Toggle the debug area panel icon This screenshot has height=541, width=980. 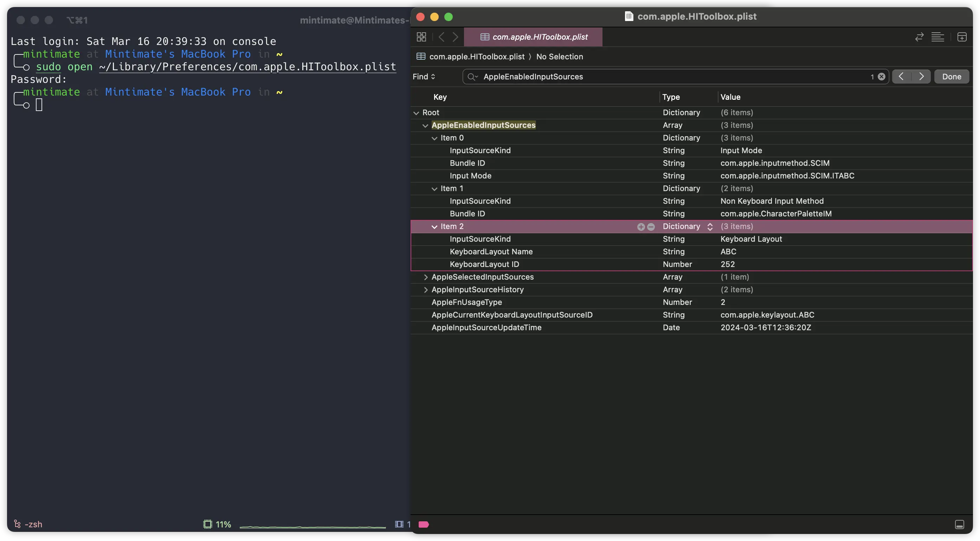[x=959, y=524]
